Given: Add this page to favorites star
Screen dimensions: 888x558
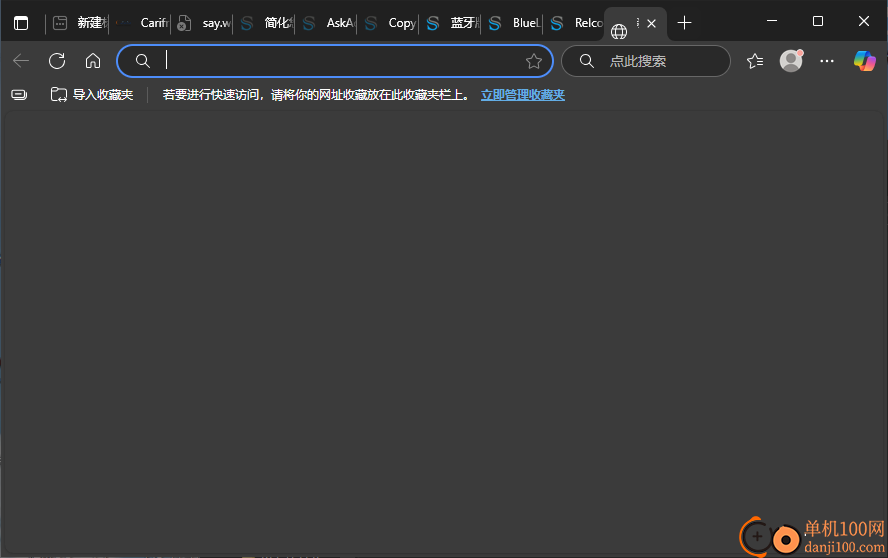Looking at the screenshot, I should coord(533,61).
